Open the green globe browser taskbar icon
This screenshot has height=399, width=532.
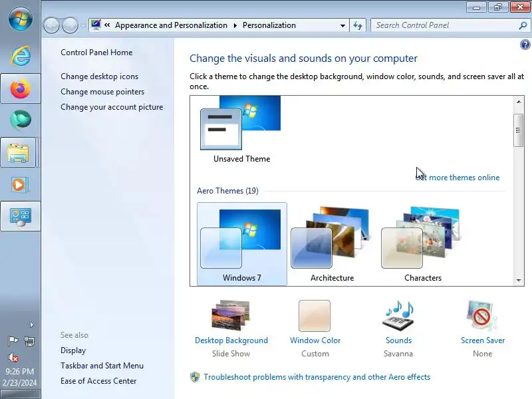pyautogui.click(x=21, y=120)
